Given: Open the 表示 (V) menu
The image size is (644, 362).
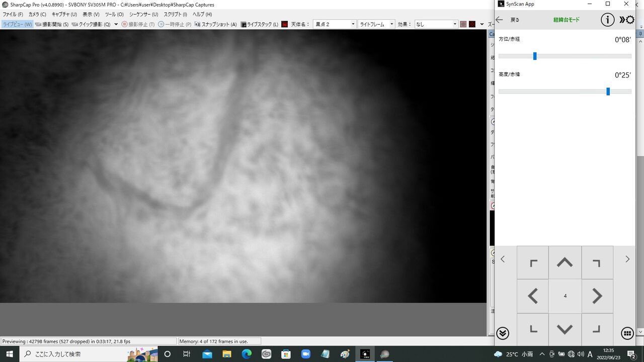Looking at the screenshot, I should pyautogui.click(x=91, y=15).
